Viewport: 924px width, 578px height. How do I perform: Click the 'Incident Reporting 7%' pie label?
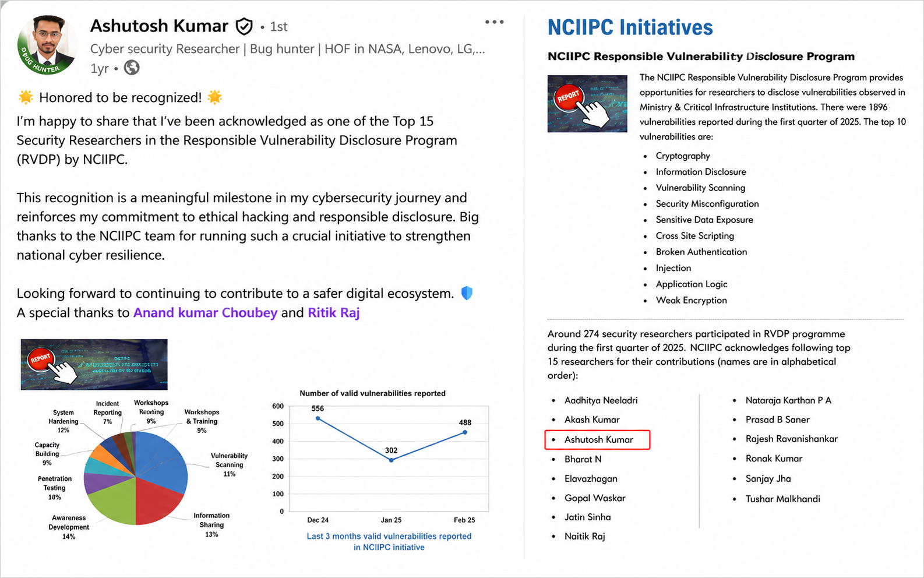[107, 413]
